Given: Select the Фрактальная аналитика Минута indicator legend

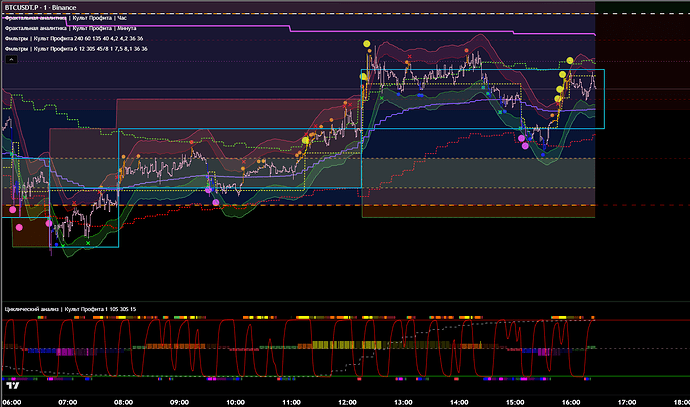Looking at the screenshot, I should coord(71,28).
